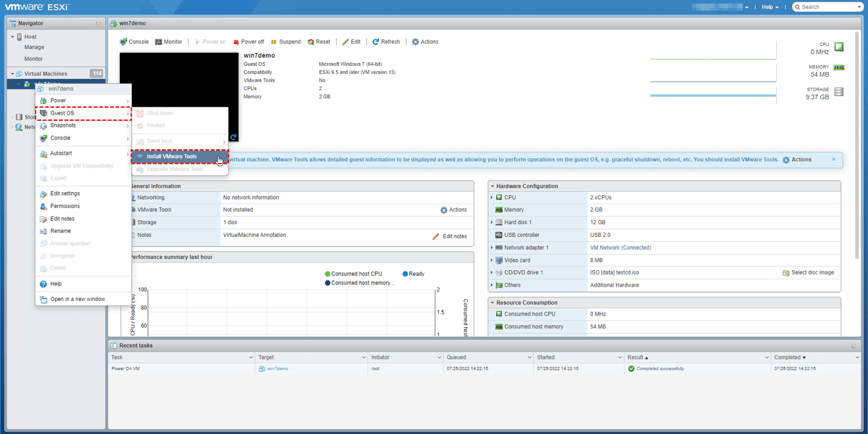868x434 pixels.
Task: Expand the Video card row
Action: click(x=492, y=261)
